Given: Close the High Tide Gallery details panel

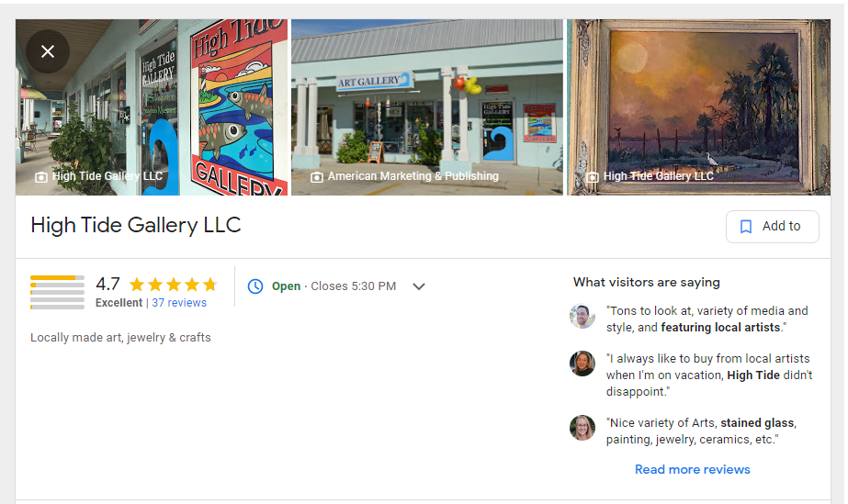Looking at the screenshot, I should 48,51.
